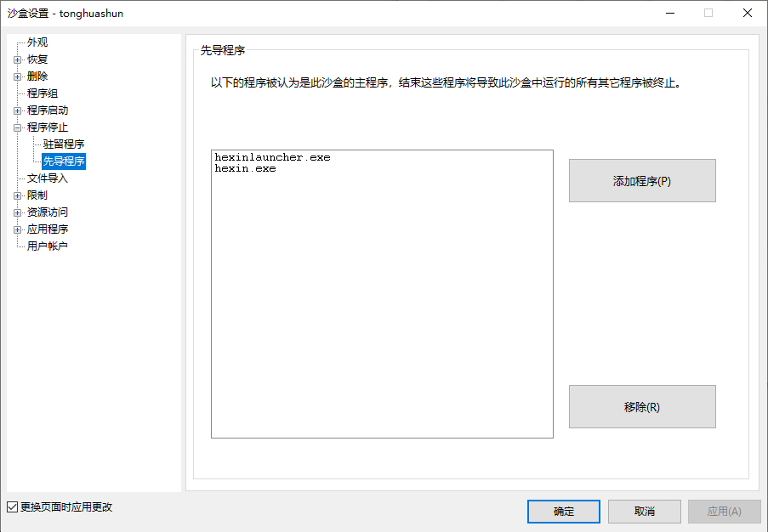Minimize the 沙盒设置 window
This screenshot has height=532, width=768.
click(x=670, y=14)
